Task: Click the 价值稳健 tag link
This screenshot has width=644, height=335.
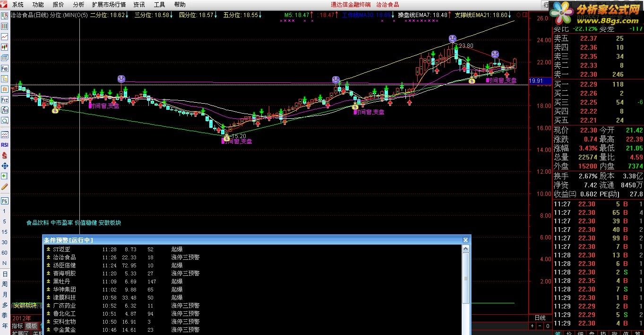Action: 86,222
